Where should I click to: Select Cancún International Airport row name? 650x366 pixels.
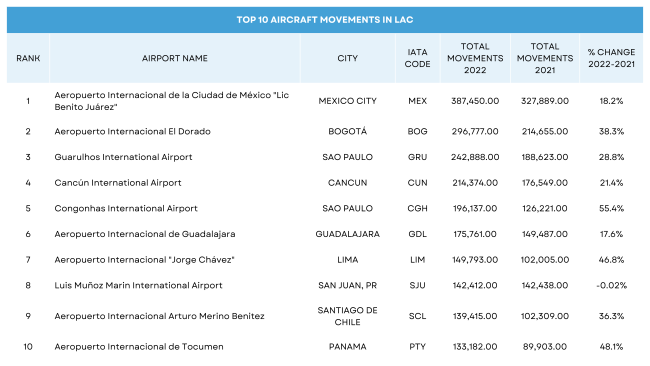point(118,183)
